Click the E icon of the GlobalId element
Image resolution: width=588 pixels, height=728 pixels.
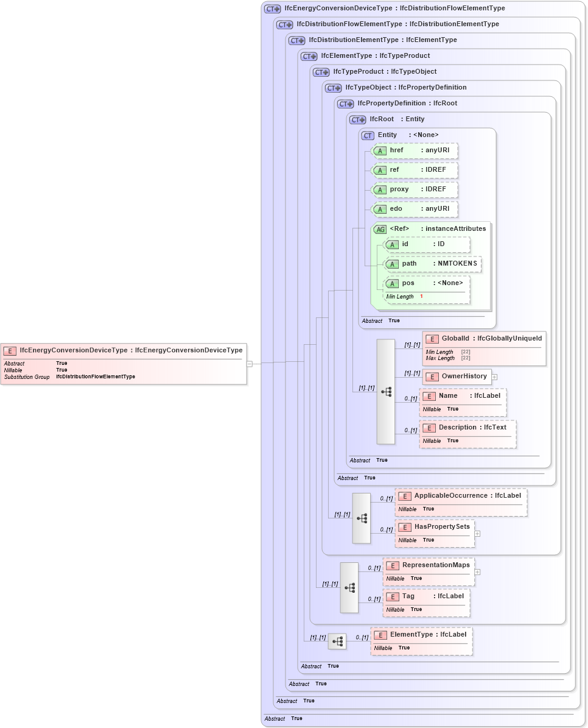coord(432,339)
